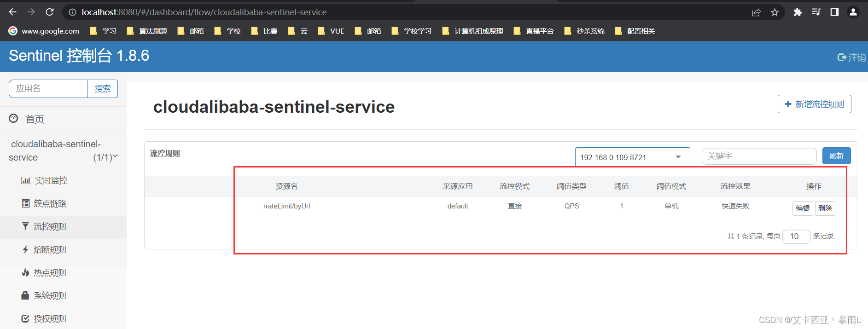This screenshot has height=329, width=868.
Task: Click the browser address bar URL
Action: click(204, 12)
